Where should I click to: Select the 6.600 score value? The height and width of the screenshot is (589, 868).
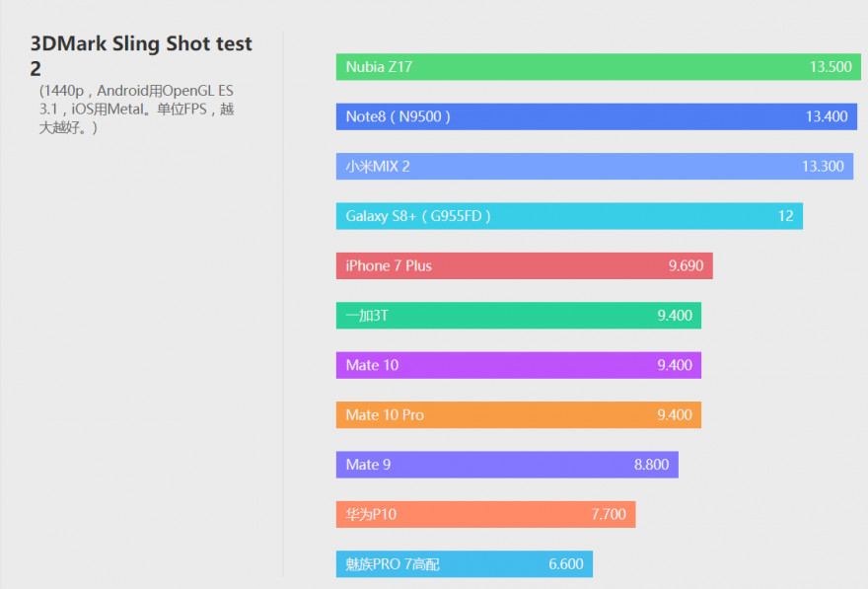[x=566, y=564]
